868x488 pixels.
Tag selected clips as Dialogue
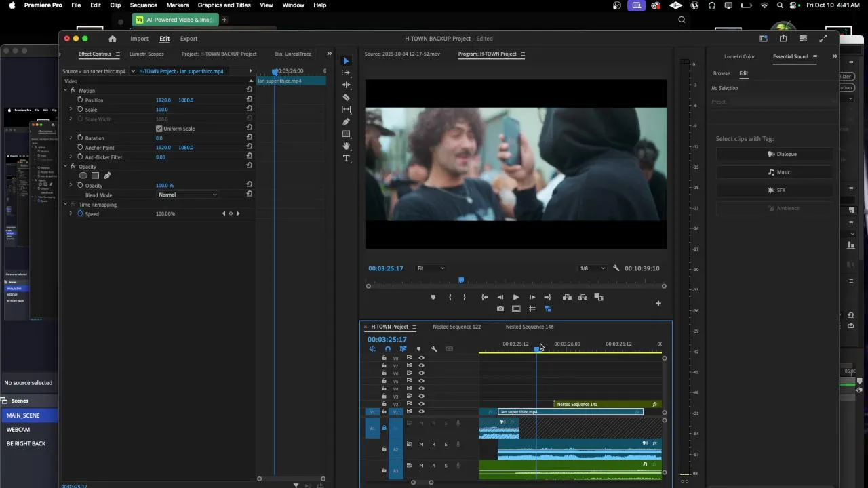click(781, 154)
